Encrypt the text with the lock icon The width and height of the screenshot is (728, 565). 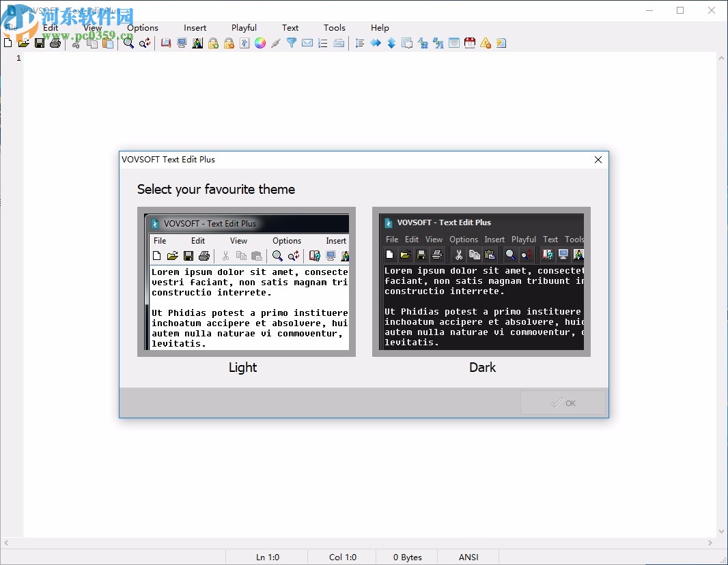point(214,42)
